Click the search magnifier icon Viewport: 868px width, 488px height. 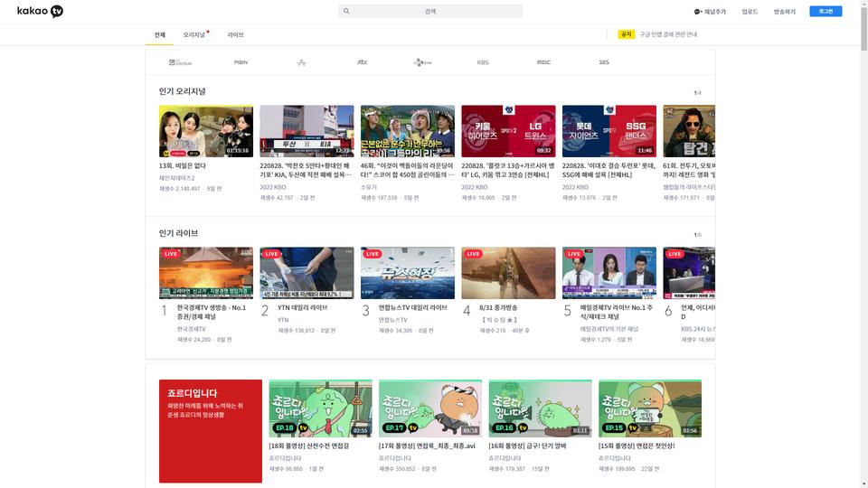[x=346, y=11]
